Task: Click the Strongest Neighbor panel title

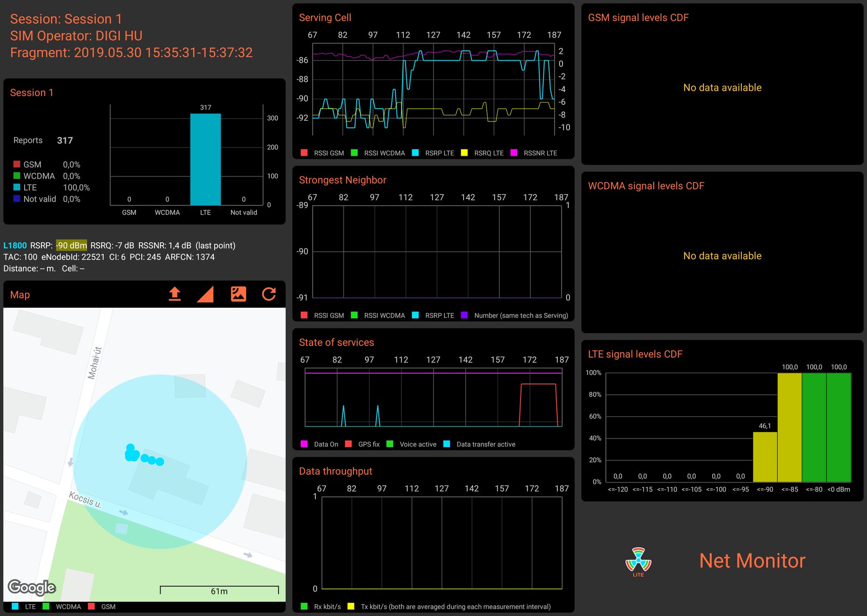Action: tap(343, 180)
